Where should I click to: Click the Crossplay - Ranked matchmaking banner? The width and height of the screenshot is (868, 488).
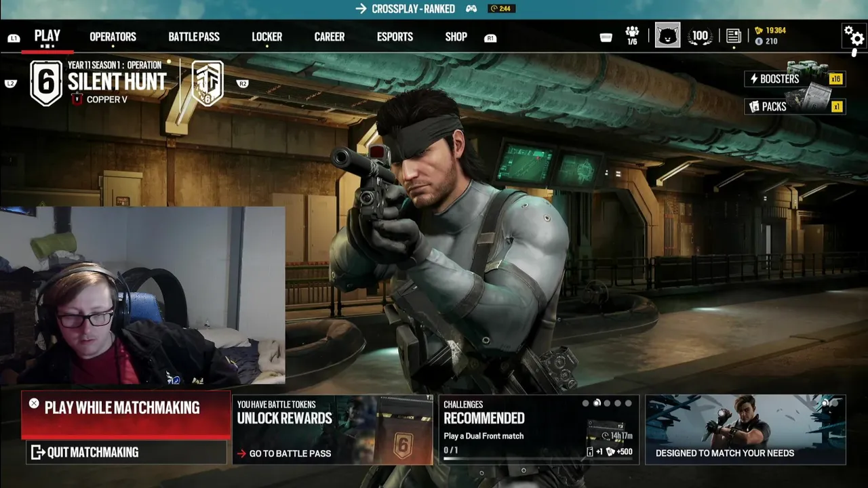(434, 9)
